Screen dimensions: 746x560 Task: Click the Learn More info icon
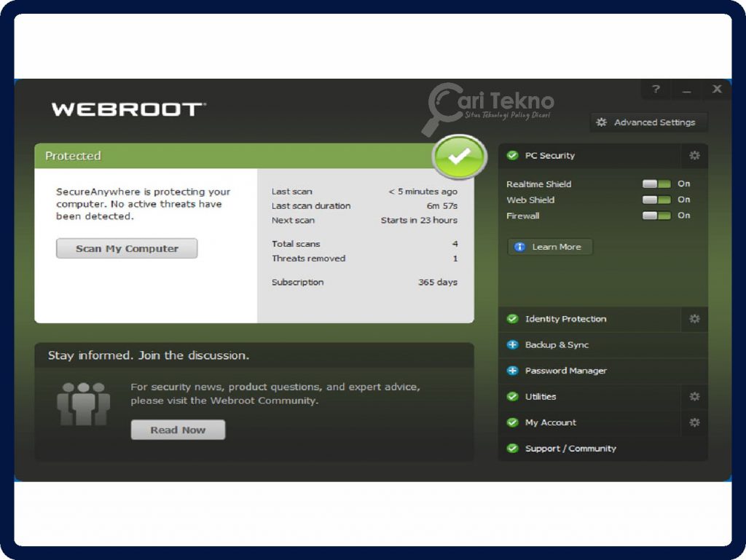[519, 247]
